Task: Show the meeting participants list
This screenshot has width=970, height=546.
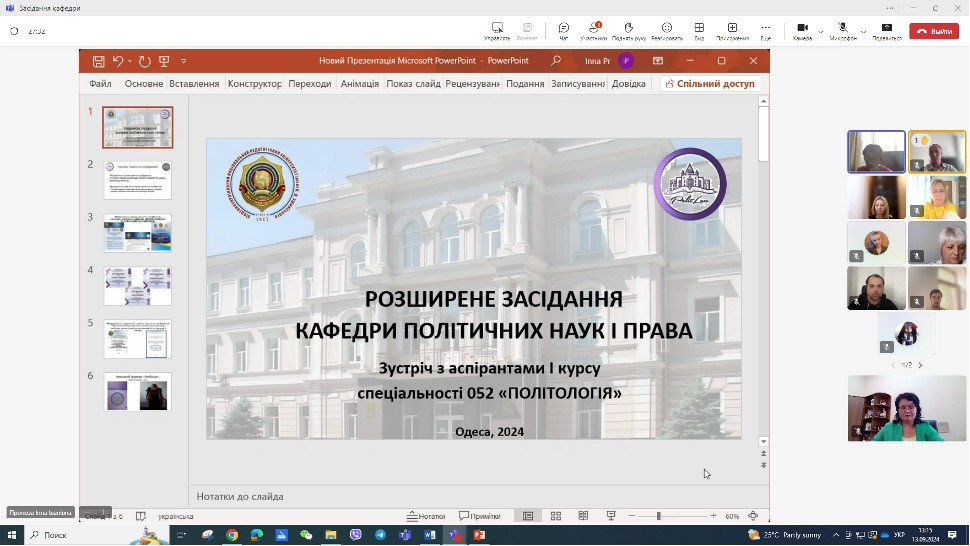Action: 594,30
